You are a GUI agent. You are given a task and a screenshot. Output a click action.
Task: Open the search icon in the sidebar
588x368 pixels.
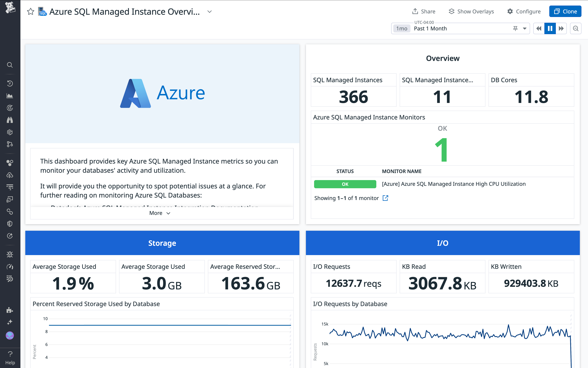pos(10,65)
